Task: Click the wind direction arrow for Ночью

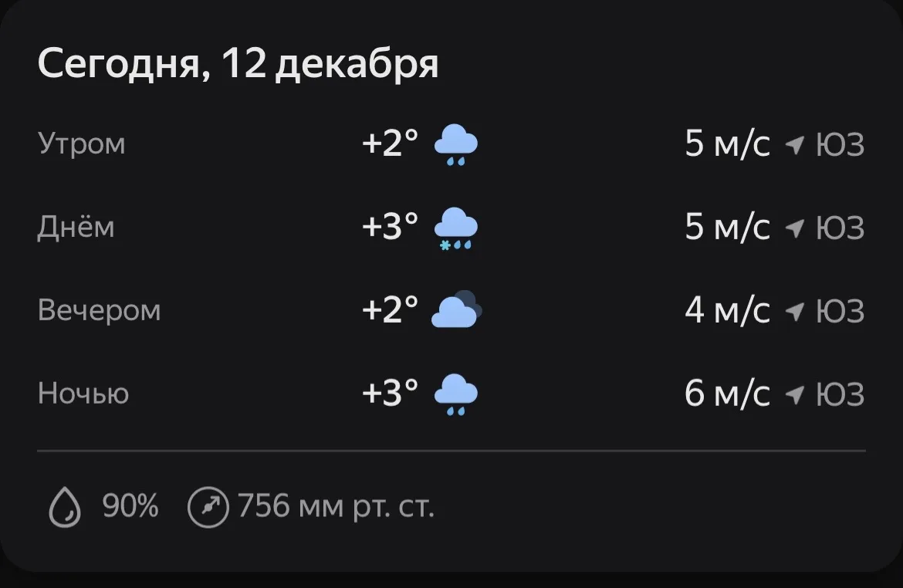Action: [x=794, y=394]
